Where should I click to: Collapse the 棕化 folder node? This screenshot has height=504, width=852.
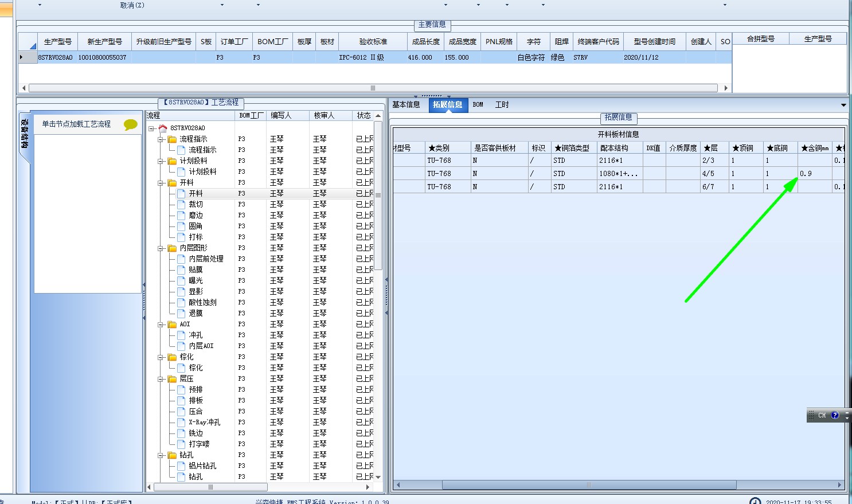pos(161,357)
